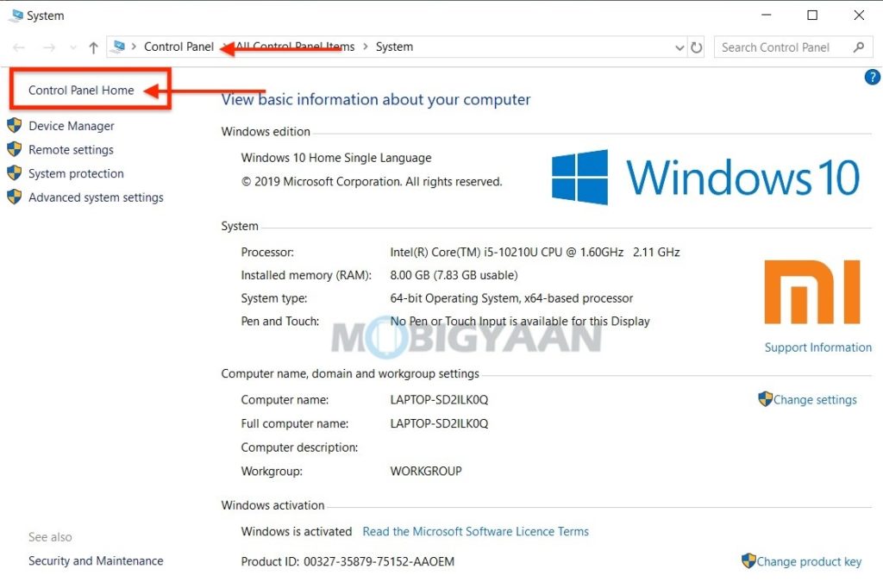The width and height of the screenshot is (883, 588).
Task: Expand the chevron after Control Panel breadcrumb
Action: pyautogui.click(x=221, y=47)
